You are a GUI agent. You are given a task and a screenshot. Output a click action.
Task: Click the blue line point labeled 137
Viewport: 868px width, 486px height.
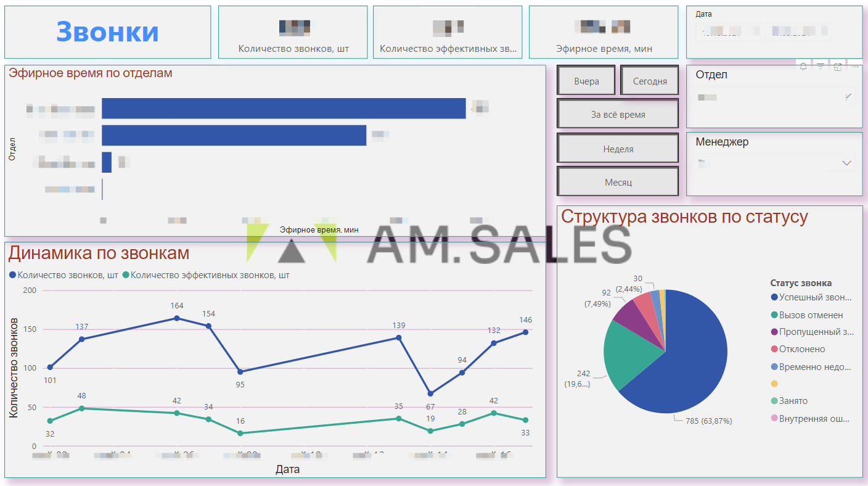click(82, 339)
